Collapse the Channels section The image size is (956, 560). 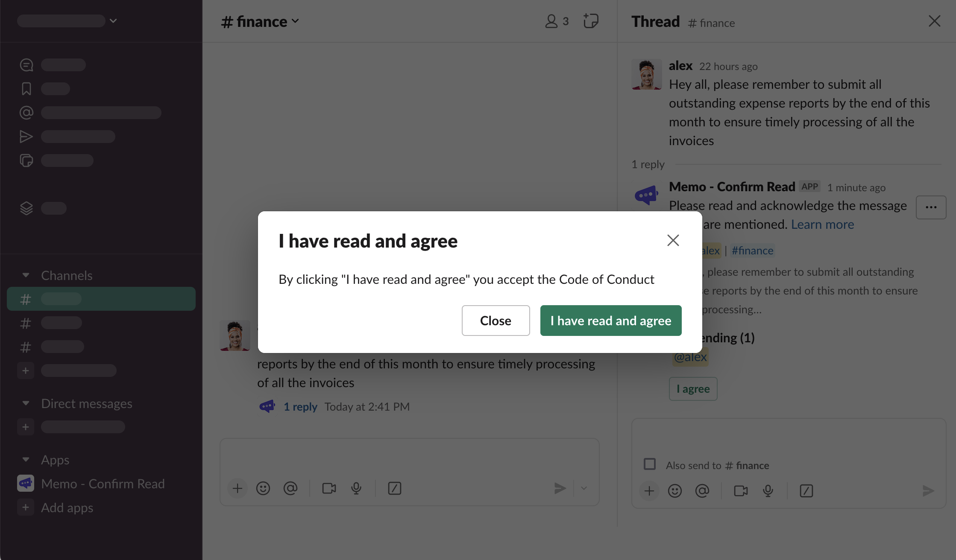pos(26,275)
